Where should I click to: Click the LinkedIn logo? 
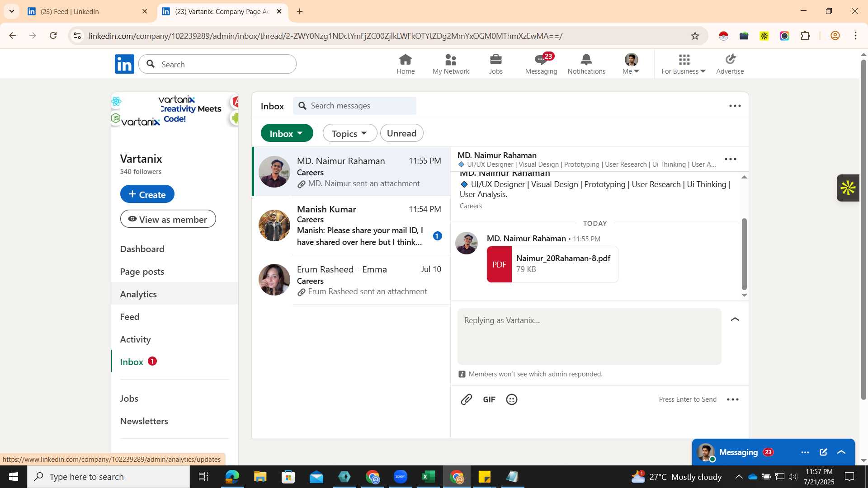[x=124, y=64]
